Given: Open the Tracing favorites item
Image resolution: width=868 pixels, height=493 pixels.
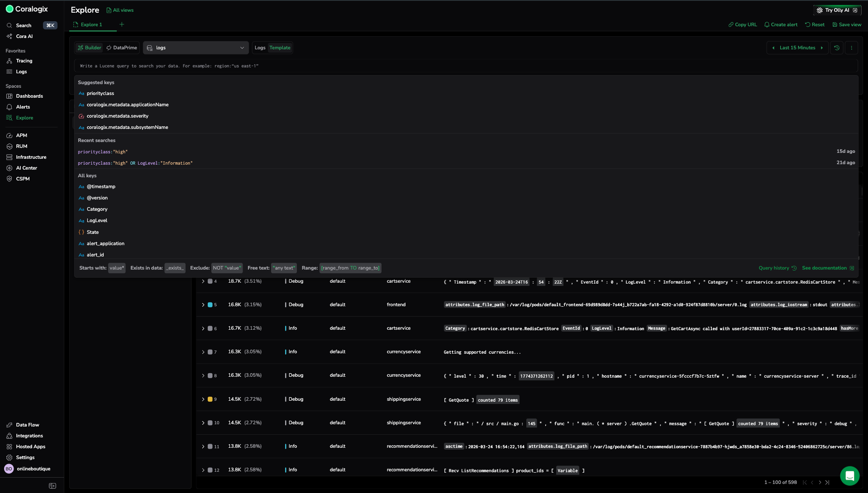Looking at the screenshot, I should [24, 61].
